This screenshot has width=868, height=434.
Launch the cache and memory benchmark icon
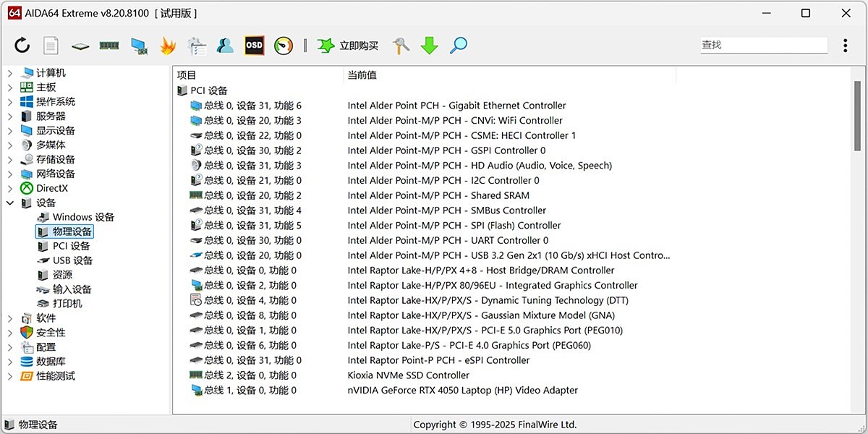108,45
